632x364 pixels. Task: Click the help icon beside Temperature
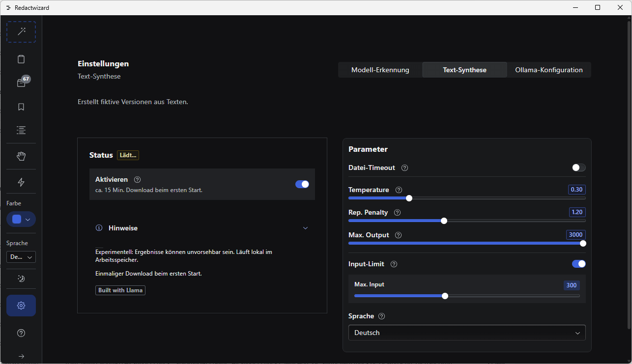tap(399, 190)
